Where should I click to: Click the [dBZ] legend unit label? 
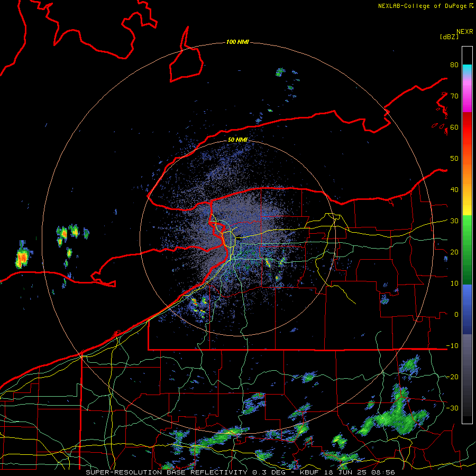tap(449, 36)
